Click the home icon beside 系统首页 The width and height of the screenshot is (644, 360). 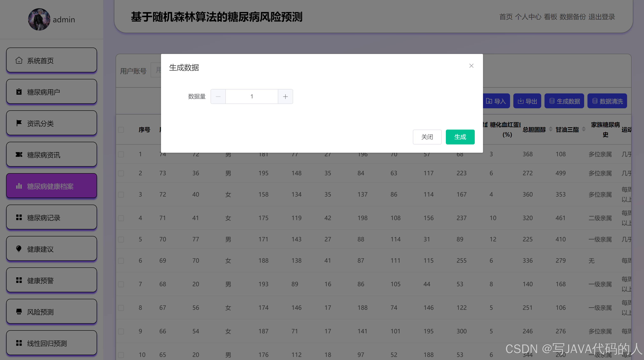coord(19,60)
